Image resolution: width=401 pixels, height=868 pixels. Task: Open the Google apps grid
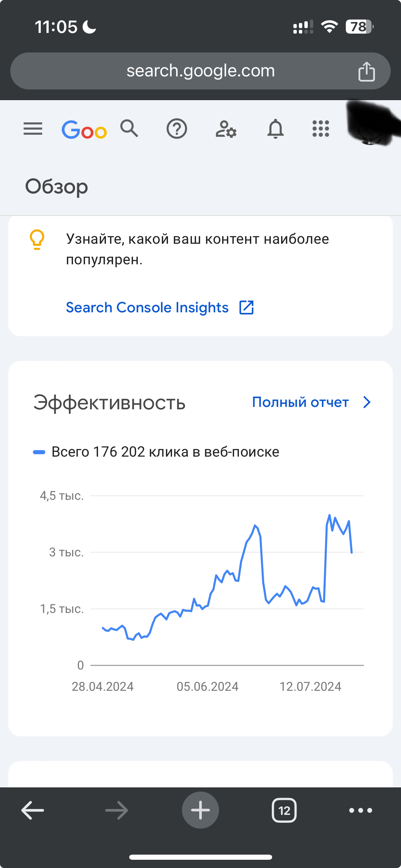[x=321, y=129]
